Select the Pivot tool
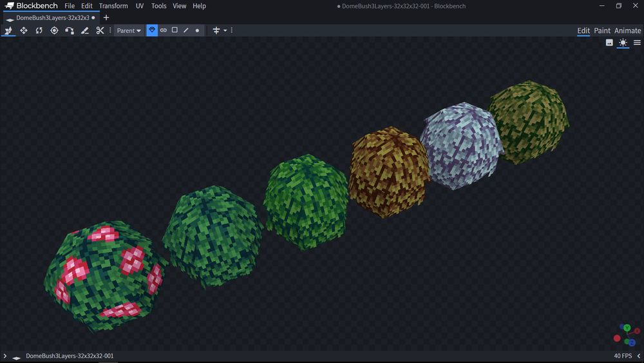 [x=54, y=30]
